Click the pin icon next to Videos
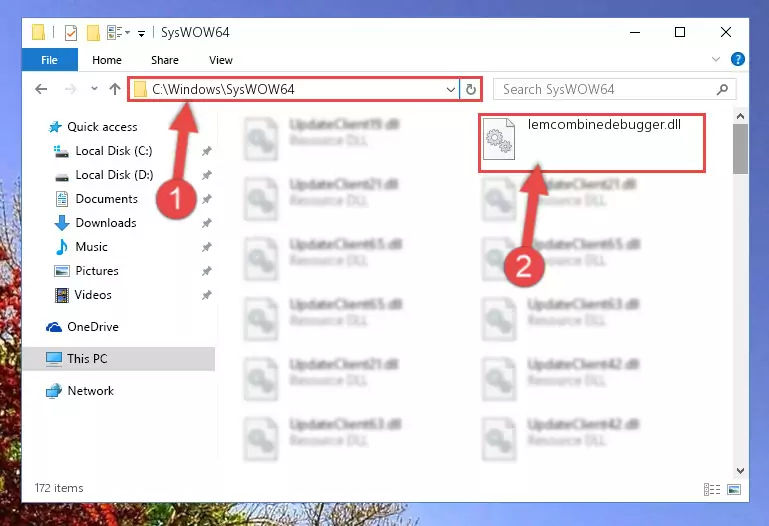 coord(206,295)
